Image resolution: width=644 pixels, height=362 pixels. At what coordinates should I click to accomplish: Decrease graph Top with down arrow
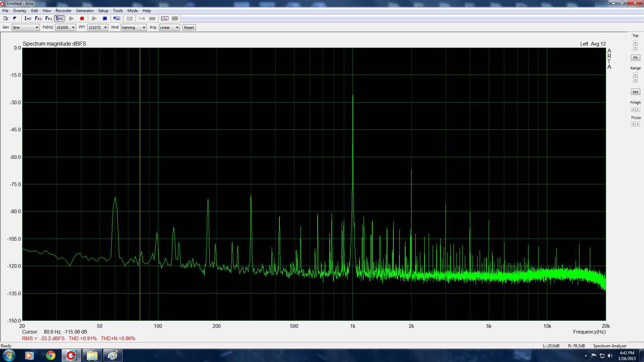pyautogui.click(x=635, y=48)
